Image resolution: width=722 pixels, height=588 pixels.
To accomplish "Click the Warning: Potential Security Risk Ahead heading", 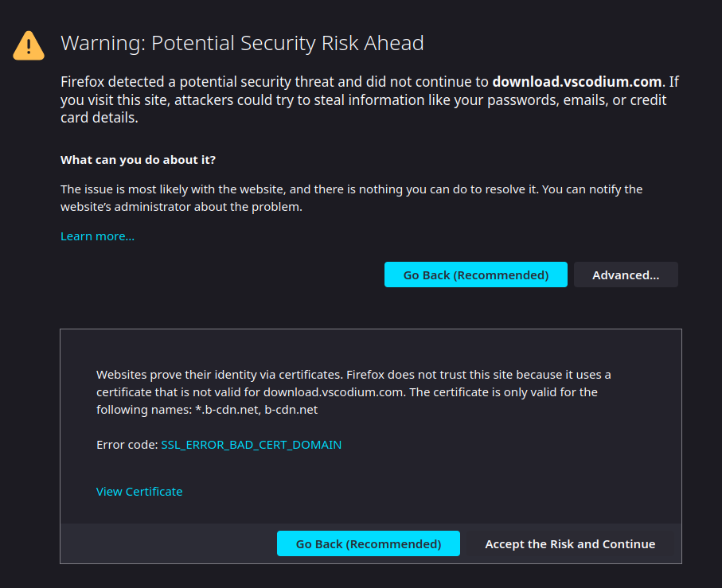I will pos(242,44).
